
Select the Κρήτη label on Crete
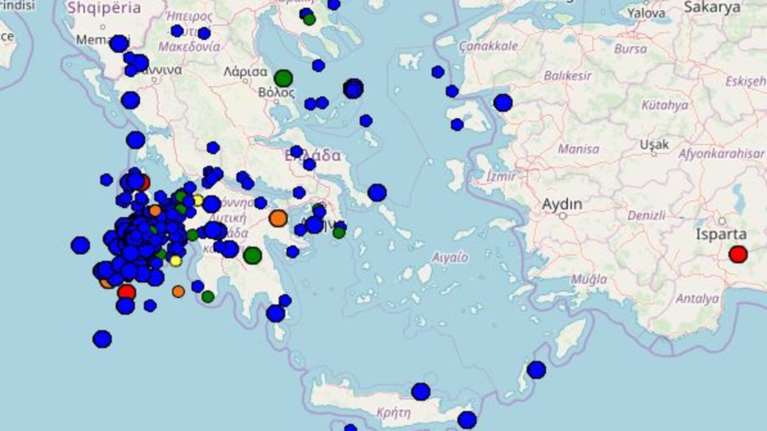click(394, 412)
